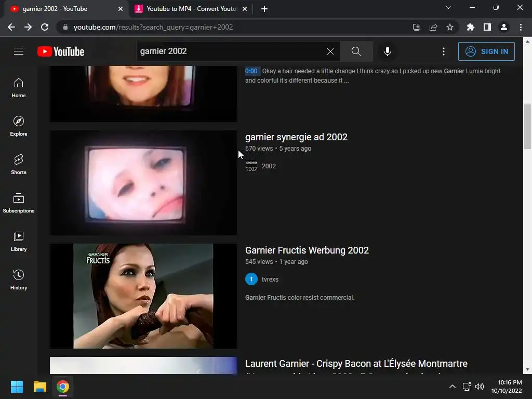The height and width of the screenshot is (399, 532).
Task: Open the Extensions puzzle icon
Action: click(x=470, y=27)
